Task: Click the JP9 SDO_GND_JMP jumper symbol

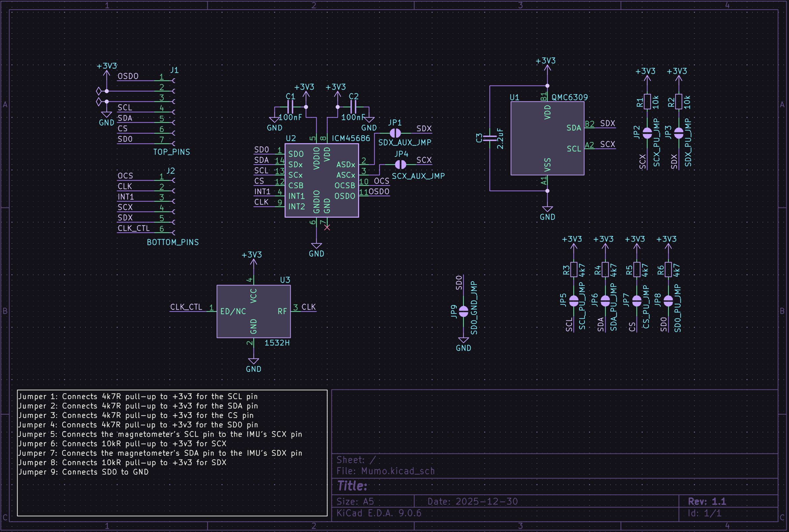Action: (463, 311)
